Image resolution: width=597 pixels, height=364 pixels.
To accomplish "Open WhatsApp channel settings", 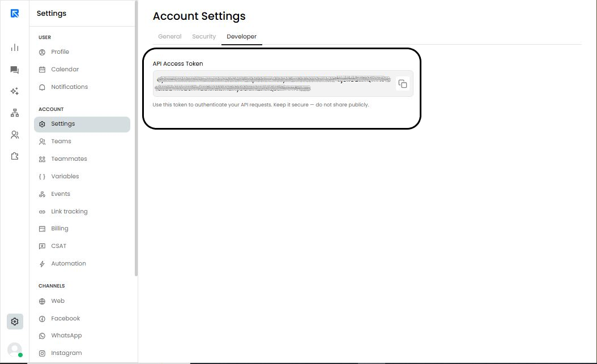I will pyautogui.click(x=66, y=336).
